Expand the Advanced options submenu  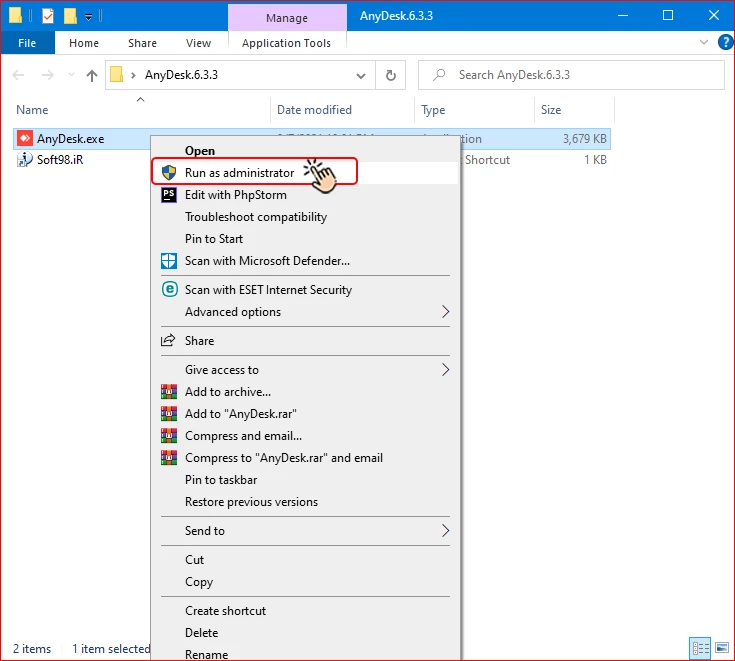[x=445, y=311]
